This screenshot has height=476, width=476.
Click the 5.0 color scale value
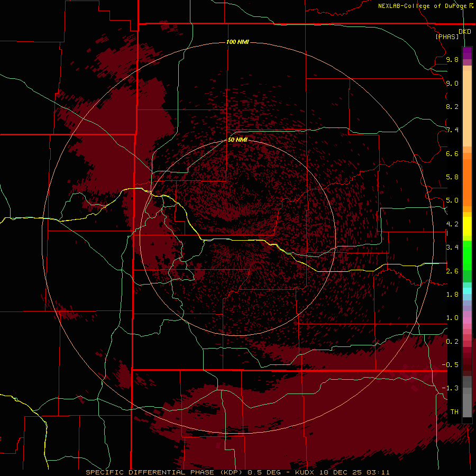(x=452, y=200)
